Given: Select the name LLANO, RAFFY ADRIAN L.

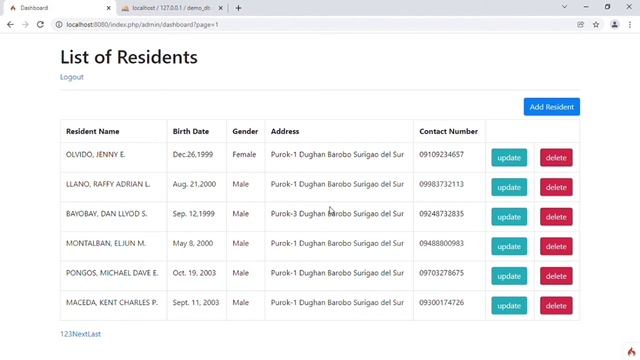Looking at the screenshot, I should coord(108,184).
